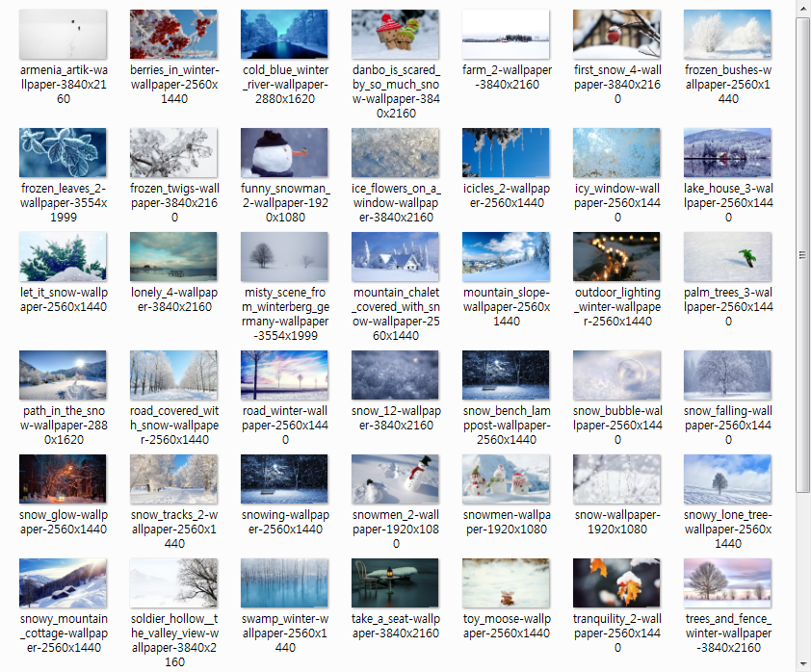Click the let_it_snow wallpaper thumbnail

click(64, 256)
